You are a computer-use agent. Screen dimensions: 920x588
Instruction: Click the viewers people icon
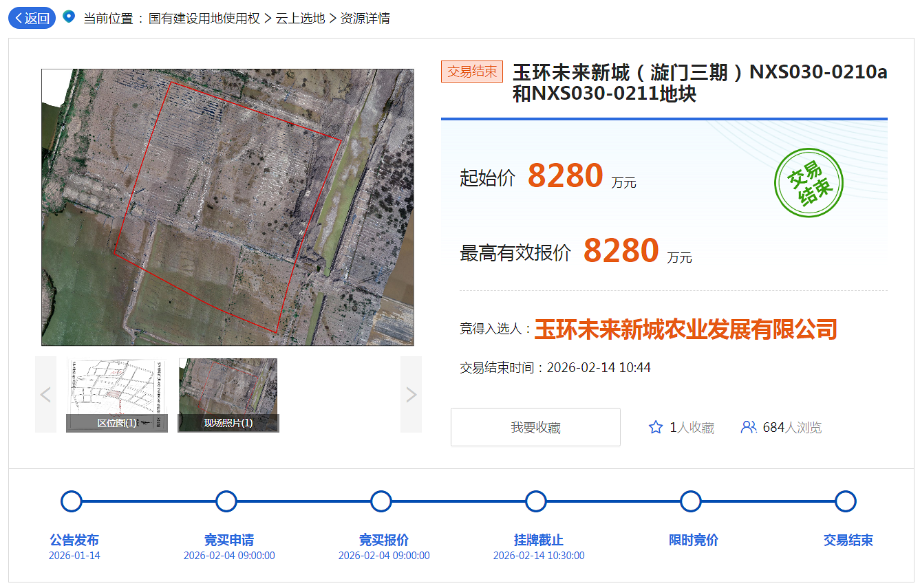pyautogui.click(x=748, y=428)
